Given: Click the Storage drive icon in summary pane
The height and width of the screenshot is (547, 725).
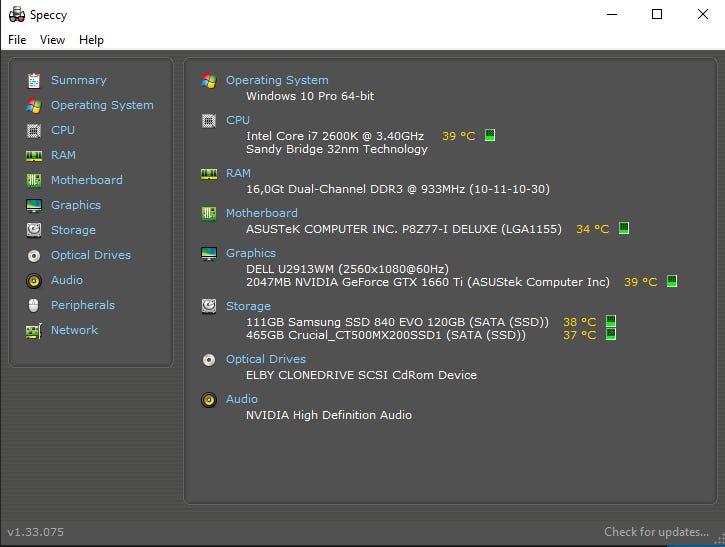Looking at the screenshot, I should pyautogui.click(x=209, y=306).
